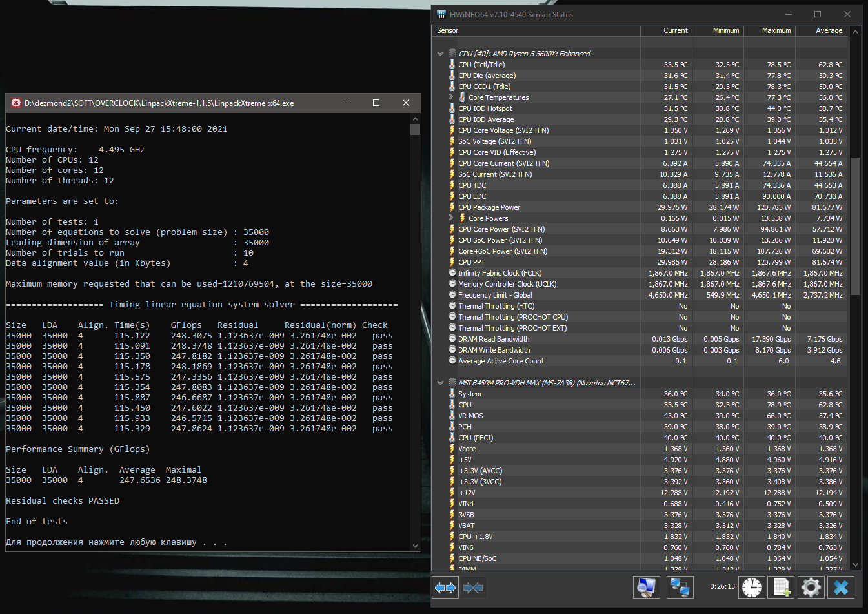Expand the Core Temperatures row
868x614 pixels.
pyautogui.click(x=451, y=97)
